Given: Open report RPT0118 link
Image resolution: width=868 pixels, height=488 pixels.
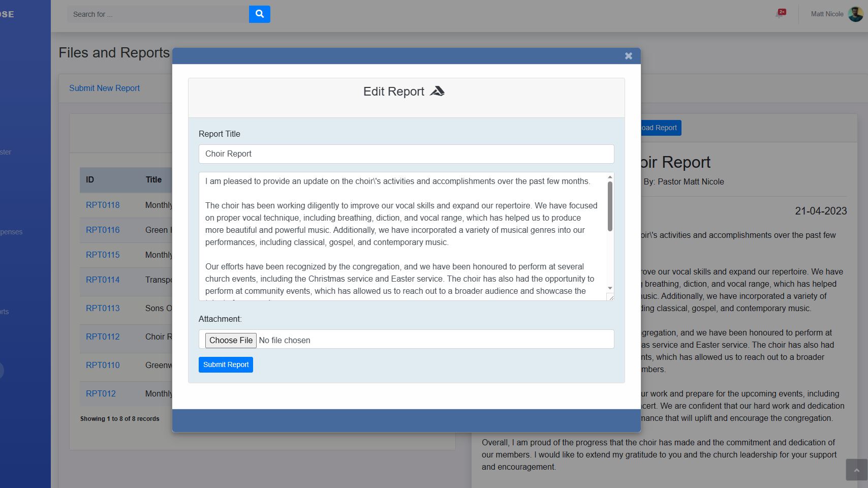Looking at the screenshot, I should pos(103,205).
